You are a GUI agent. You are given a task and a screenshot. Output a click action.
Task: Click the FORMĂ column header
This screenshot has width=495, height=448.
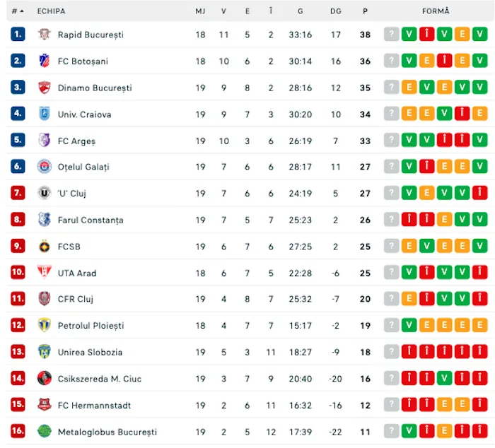[x=436, y=11]
